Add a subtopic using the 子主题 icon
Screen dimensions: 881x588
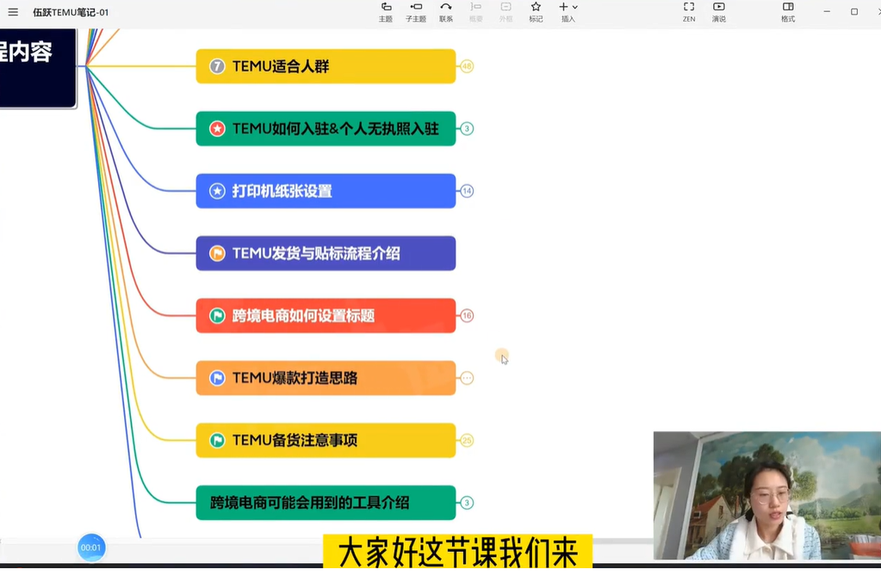(416, 12)
